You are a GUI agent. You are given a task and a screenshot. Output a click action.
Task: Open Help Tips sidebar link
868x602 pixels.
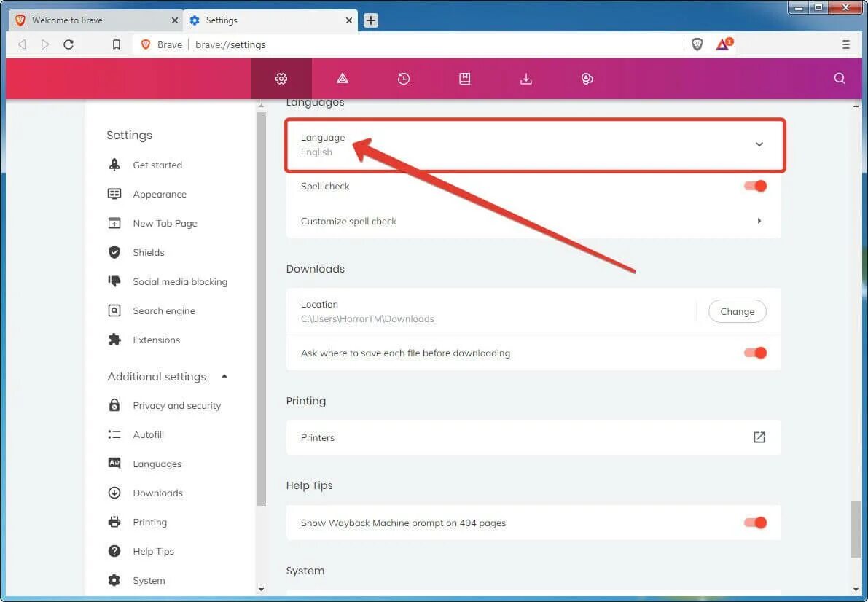pos(153,551)
